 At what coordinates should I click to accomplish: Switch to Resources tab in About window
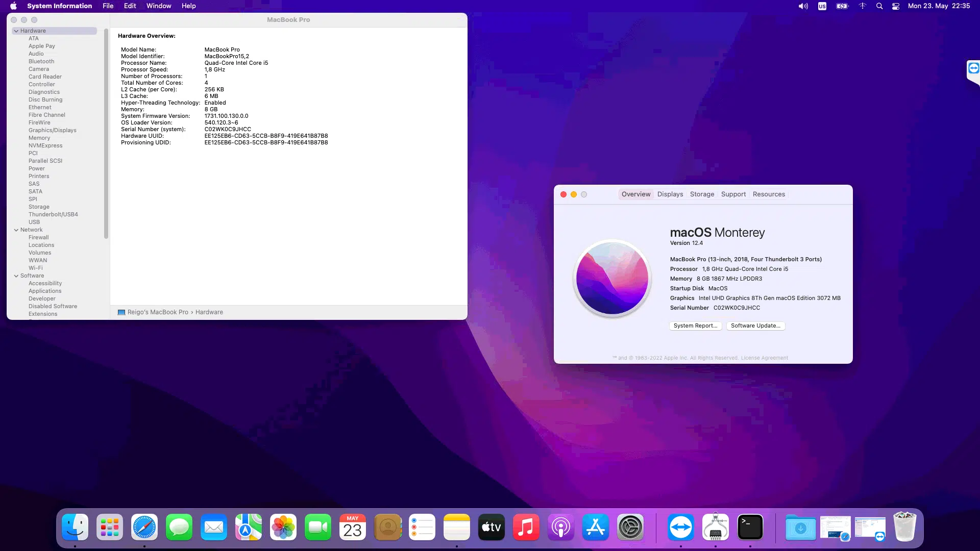pos(769,194)
